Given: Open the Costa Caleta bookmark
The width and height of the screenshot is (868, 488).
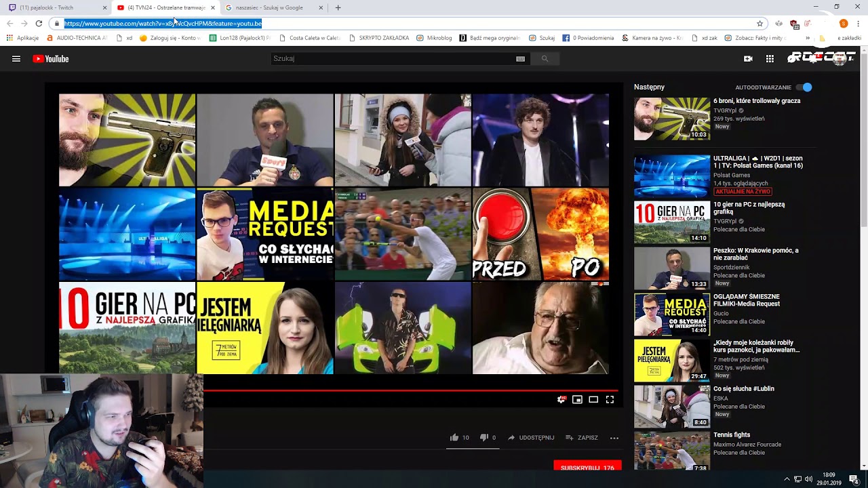Looking at the screenshot, I should point(309,38).
